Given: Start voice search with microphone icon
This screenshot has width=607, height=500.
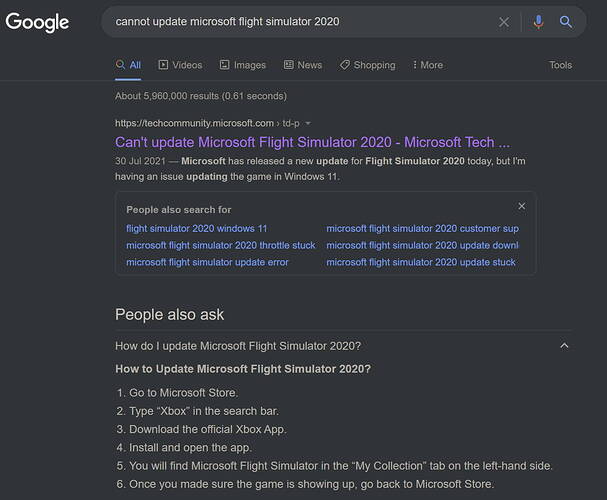Looking at the screenshot, I should tap(539, 21).
